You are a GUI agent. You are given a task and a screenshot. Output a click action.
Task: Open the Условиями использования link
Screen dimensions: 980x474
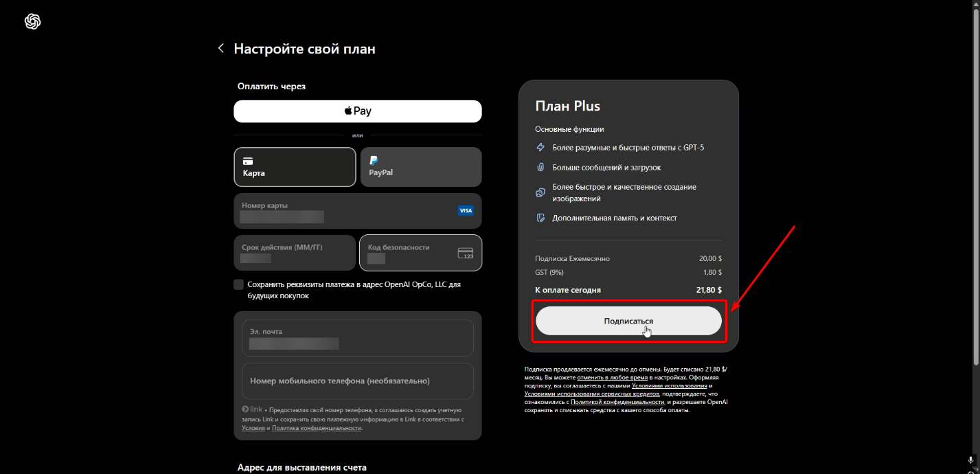tap(671, 386)
